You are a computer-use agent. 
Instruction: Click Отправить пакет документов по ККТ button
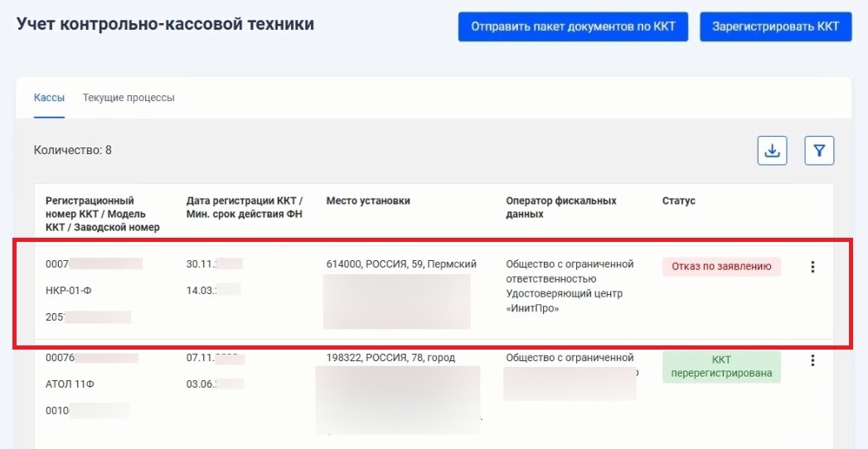click(573, 27)
